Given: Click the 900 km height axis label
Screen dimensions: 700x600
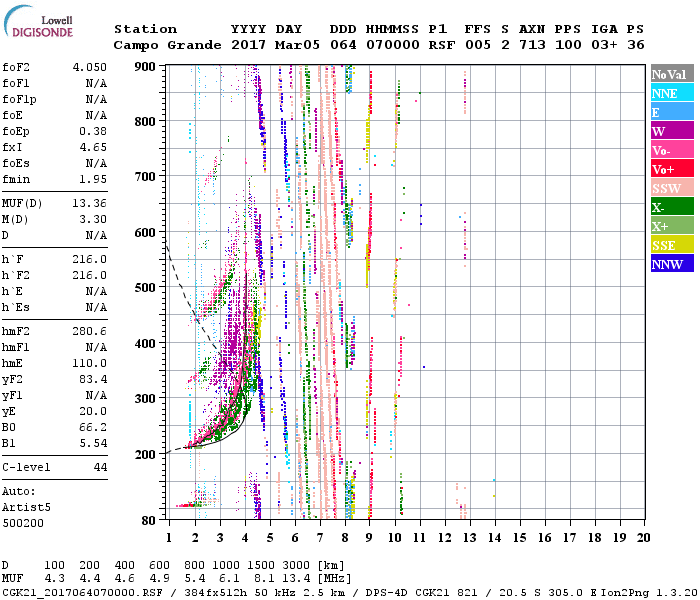Looking at the screenshot, I should pyautogui.click(x=145, y=67).
